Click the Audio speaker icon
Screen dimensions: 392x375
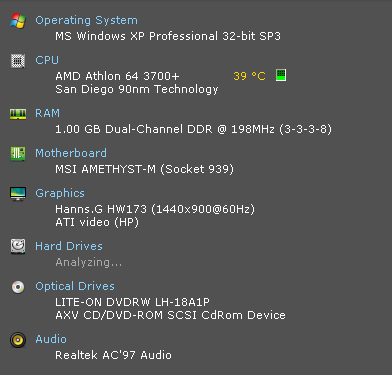coord(18,340)
